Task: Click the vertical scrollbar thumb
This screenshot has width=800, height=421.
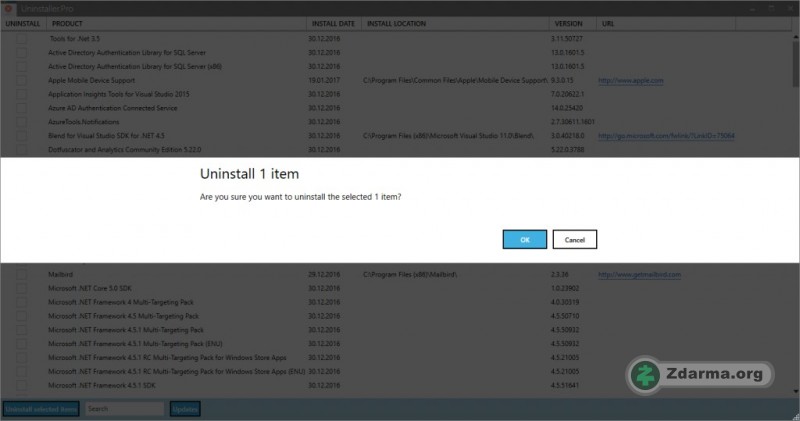Action: (795, 64)
